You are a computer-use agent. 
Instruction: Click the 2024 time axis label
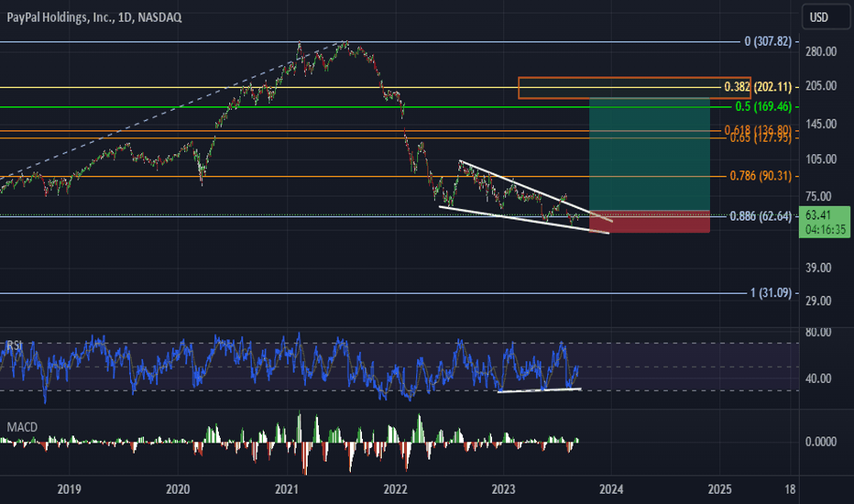click(611, 488)
